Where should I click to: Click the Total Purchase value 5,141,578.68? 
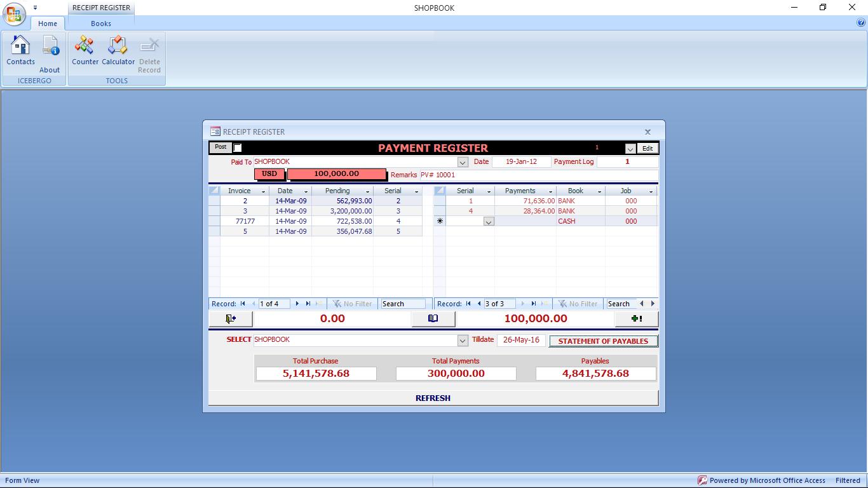coord(316,374)
